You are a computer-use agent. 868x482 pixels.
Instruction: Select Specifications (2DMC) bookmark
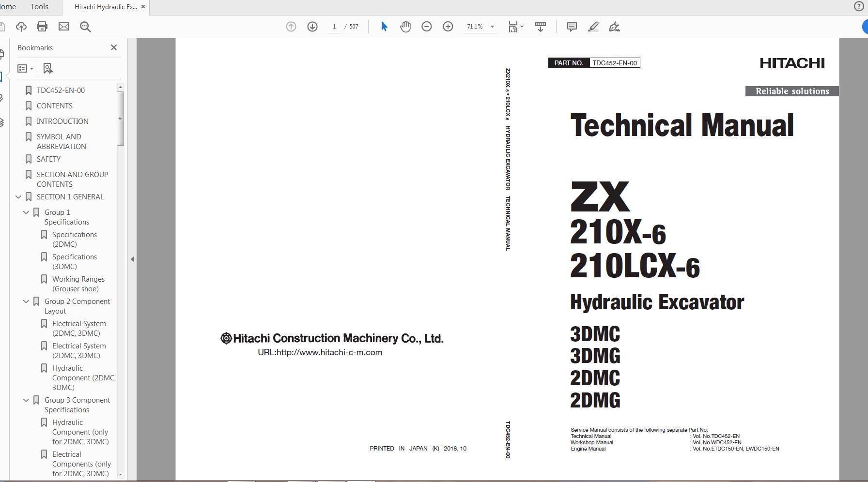coord(75,240)
